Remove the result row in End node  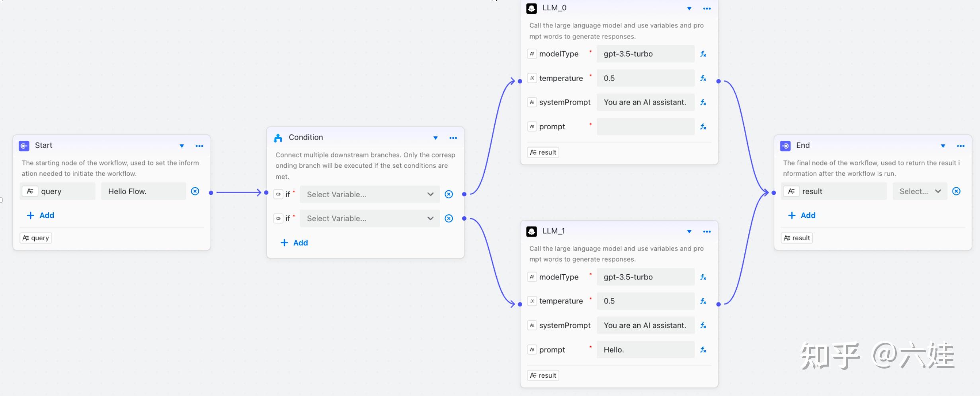956,191
